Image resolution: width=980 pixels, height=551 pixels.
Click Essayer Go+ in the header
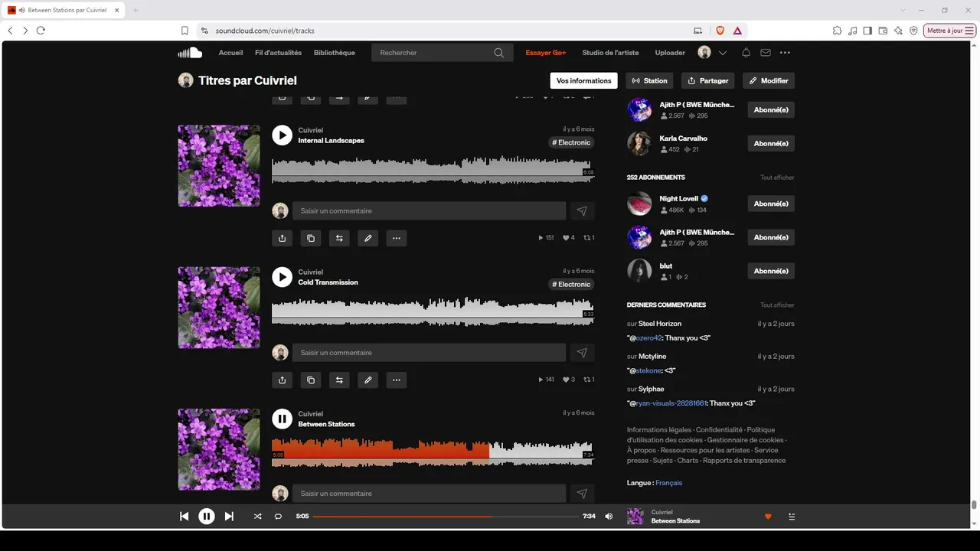tap(546, 53)
